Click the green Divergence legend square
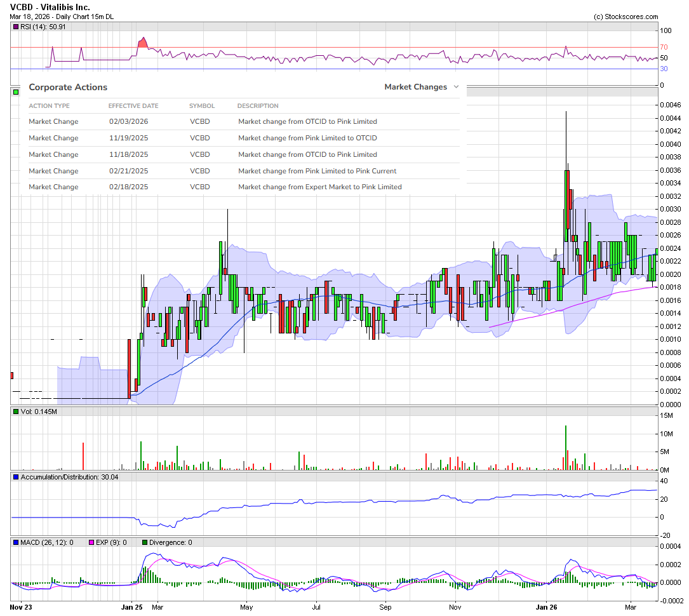This screenshot has width=689, height=616. [145, 542]
